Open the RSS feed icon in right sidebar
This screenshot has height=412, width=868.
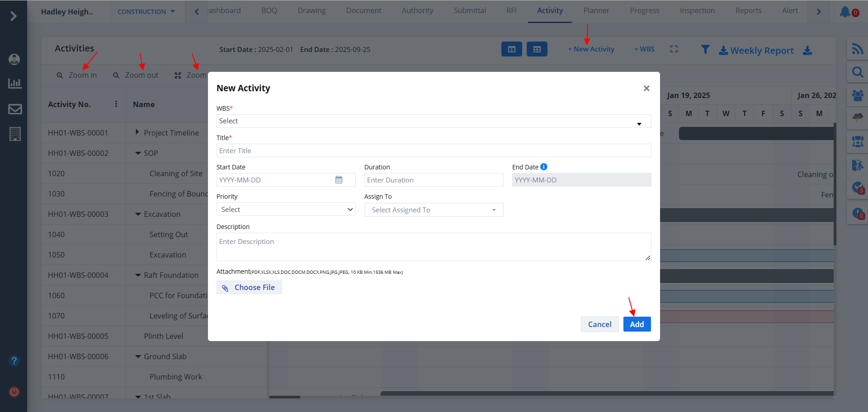click(857, 49)
